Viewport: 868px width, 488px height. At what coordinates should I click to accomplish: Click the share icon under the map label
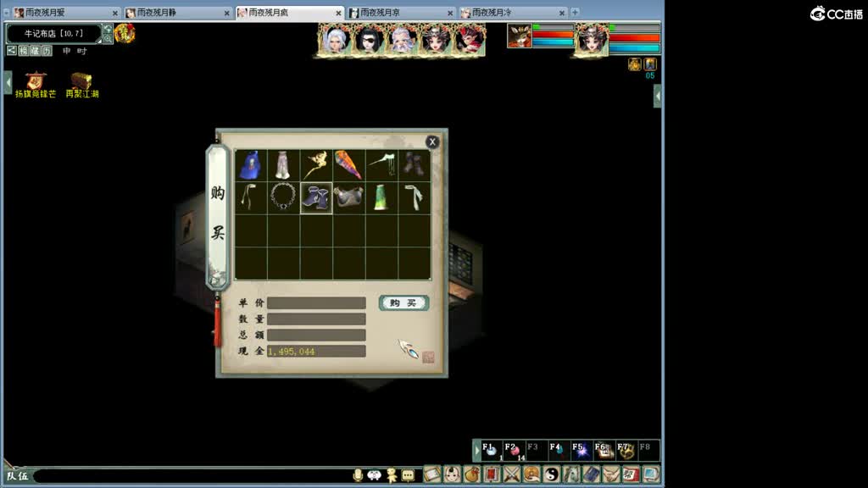(12, 51)
